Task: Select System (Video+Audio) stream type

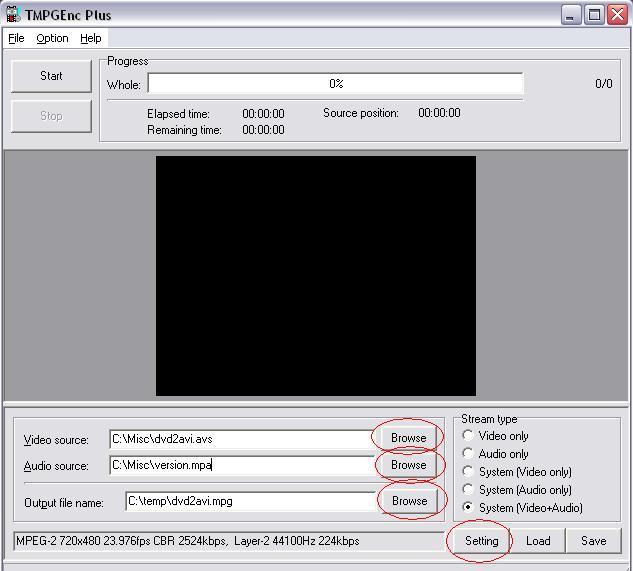Action: pyautogui.click(x=523, y=508)
